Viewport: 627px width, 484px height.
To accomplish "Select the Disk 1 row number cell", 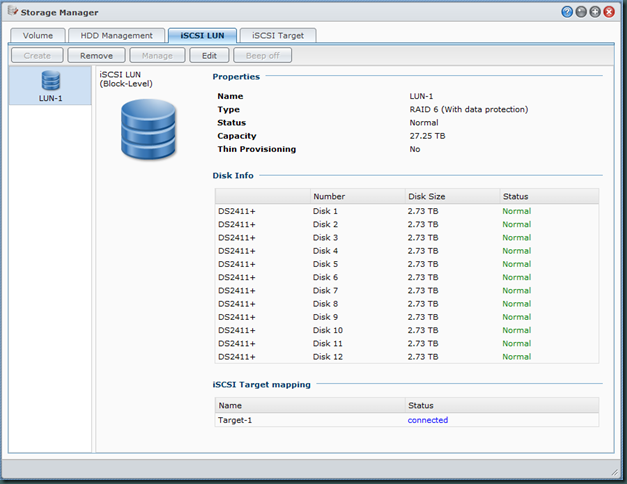I will [x=325, y=211].
